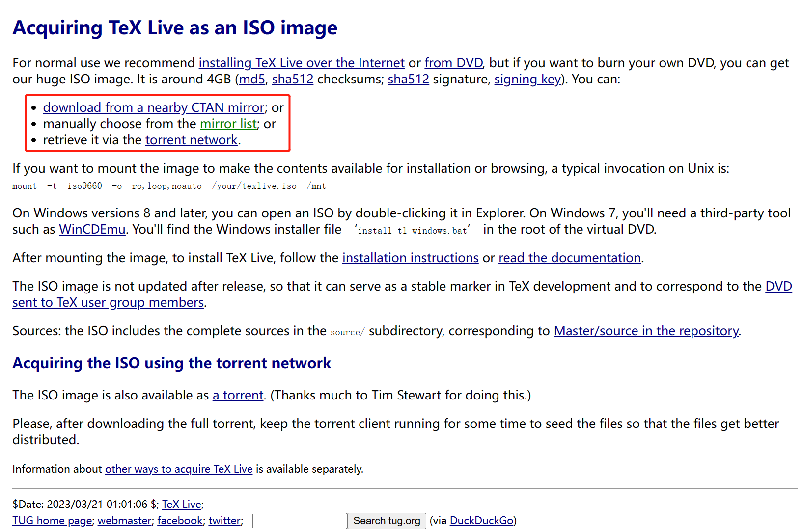The width and height of the screenshot is (803, 532).
Task: Click the 'Acquiring TeX Live as an ISO image' heading
Action: click(x=175, y=27)
